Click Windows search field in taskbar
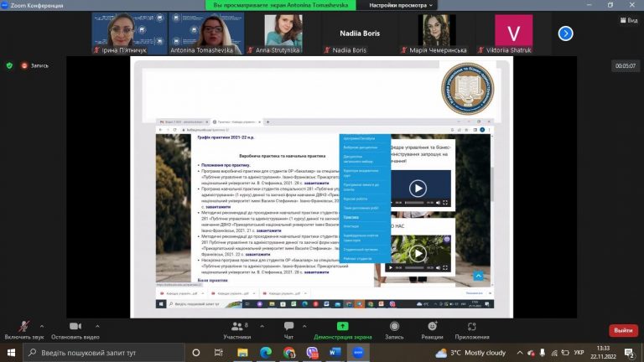 pyautogui.click(x=104, y=353)
